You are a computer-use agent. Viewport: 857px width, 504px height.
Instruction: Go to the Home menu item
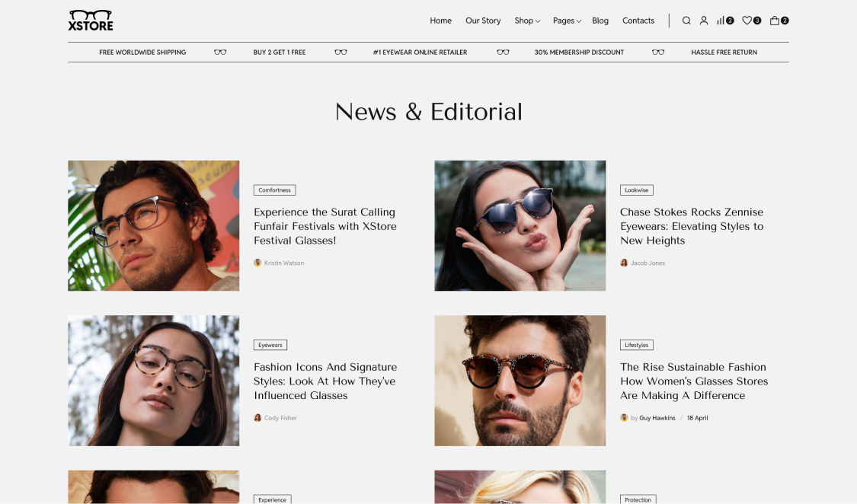[x=440, y=21]
